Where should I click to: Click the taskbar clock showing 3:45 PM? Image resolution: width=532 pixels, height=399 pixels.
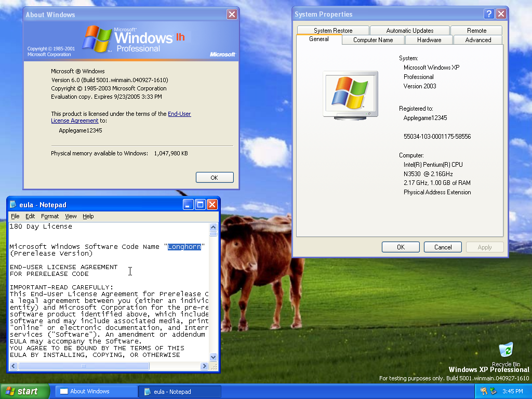point(513,391)
